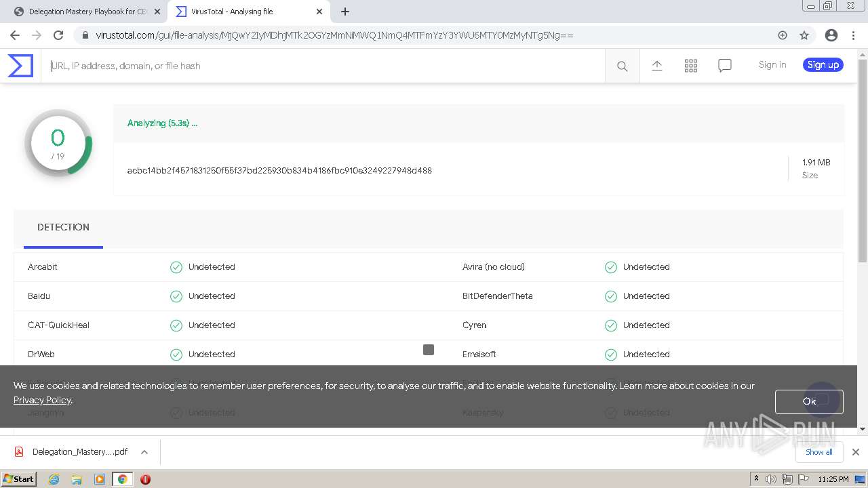Open the Delegation_Mastery pdf download
Screen dimensions: 868x488
pos(80,452)
